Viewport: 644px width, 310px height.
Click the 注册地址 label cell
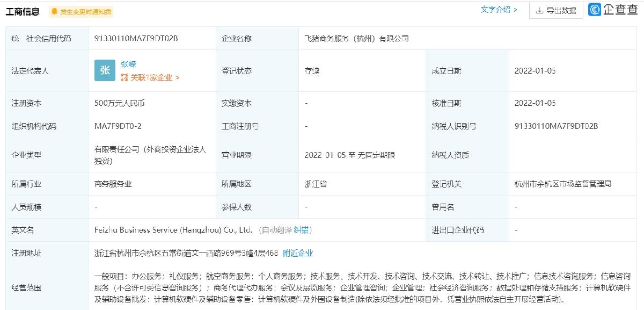coord(47,253)
